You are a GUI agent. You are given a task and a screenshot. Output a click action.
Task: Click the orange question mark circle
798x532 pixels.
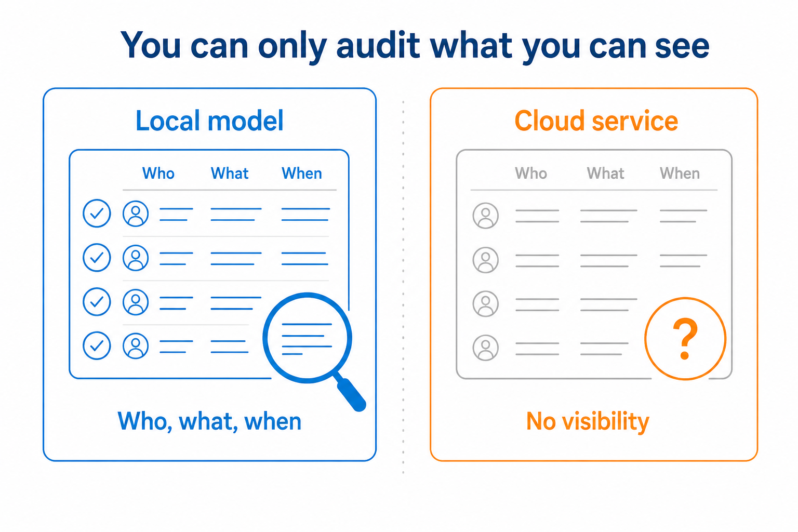pos(685,339)
